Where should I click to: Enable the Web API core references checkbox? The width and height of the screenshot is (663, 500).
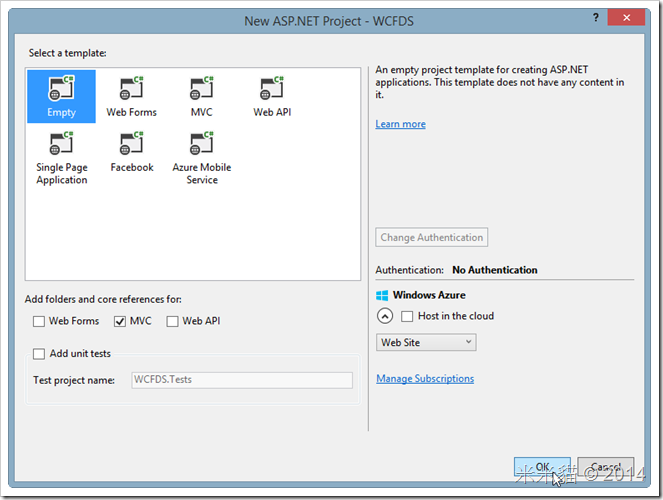(x=172, y=322)
